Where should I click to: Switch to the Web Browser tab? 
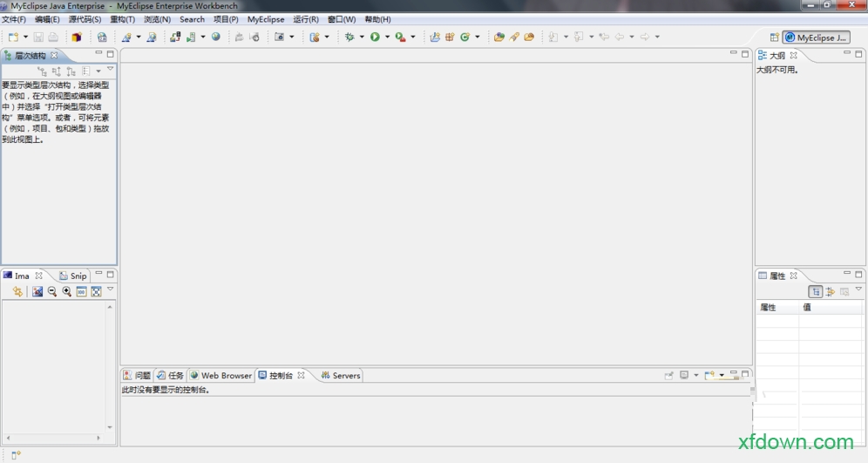point(220,376)
